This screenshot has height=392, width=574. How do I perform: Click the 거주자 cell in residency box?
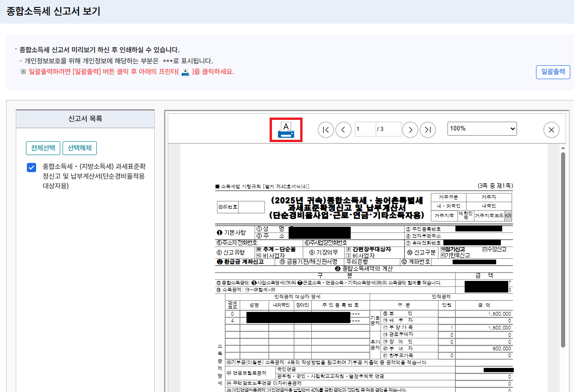click(488, 197)
